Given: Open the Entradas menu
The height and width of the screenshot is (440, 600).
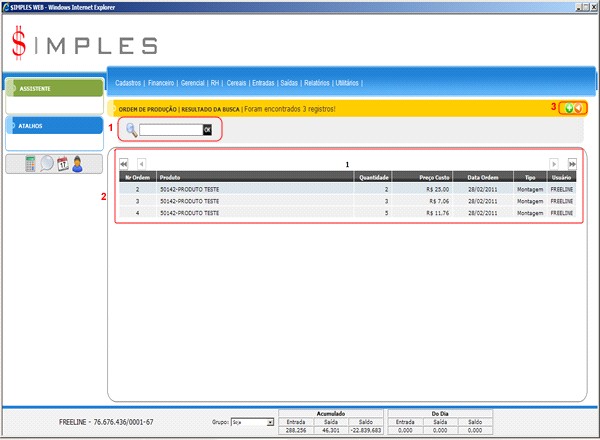Looking at the screenshot, I should 263,83.
